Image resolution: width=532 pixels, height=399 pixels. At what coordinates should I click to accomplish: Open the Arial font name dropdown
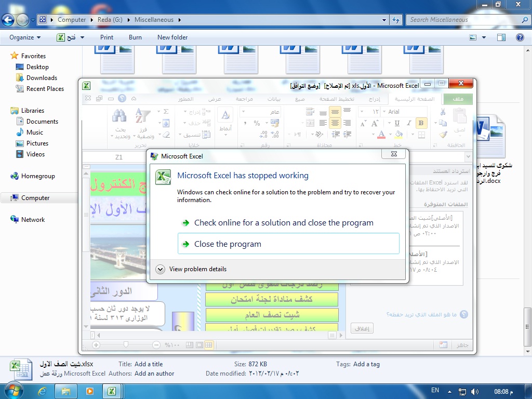point(384,112)
